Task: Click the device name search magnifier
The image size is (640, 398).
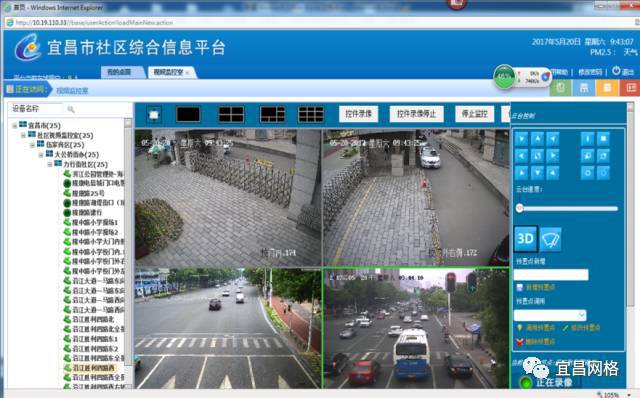Action: click(71, 109)
